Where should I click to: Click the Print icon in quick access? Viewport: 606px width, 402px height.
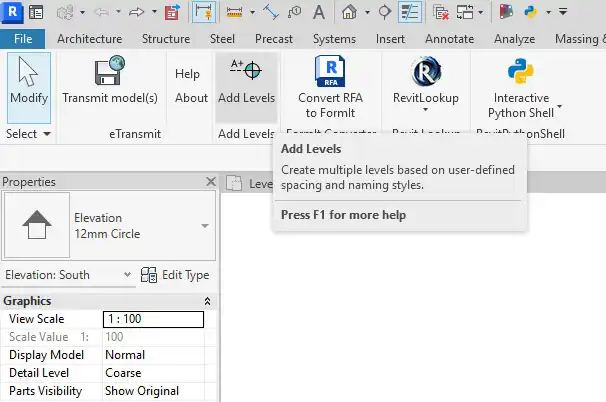(x=172, y=12)
